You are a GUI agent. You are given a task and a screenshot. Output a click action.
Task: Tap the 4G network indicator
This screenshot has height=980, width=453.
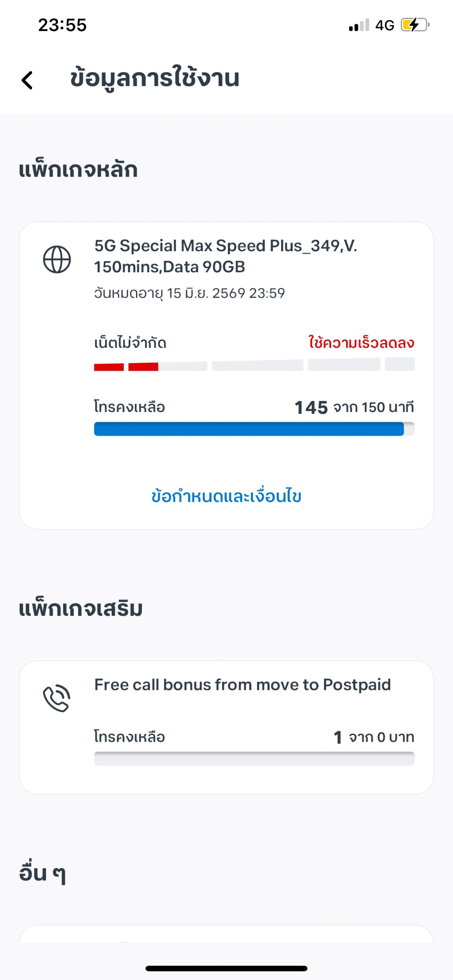pyautogui.click(x=385, y=25)
